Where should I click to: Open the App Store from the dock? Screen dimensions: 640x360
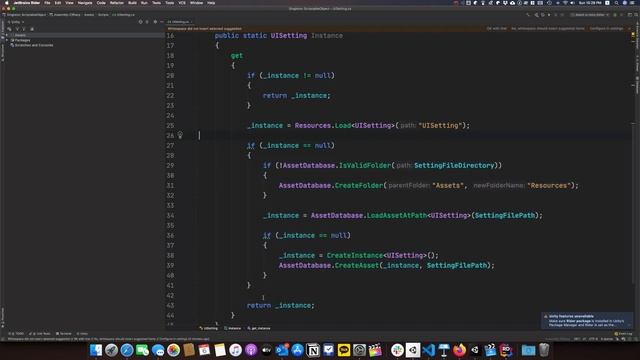point(298,350)
